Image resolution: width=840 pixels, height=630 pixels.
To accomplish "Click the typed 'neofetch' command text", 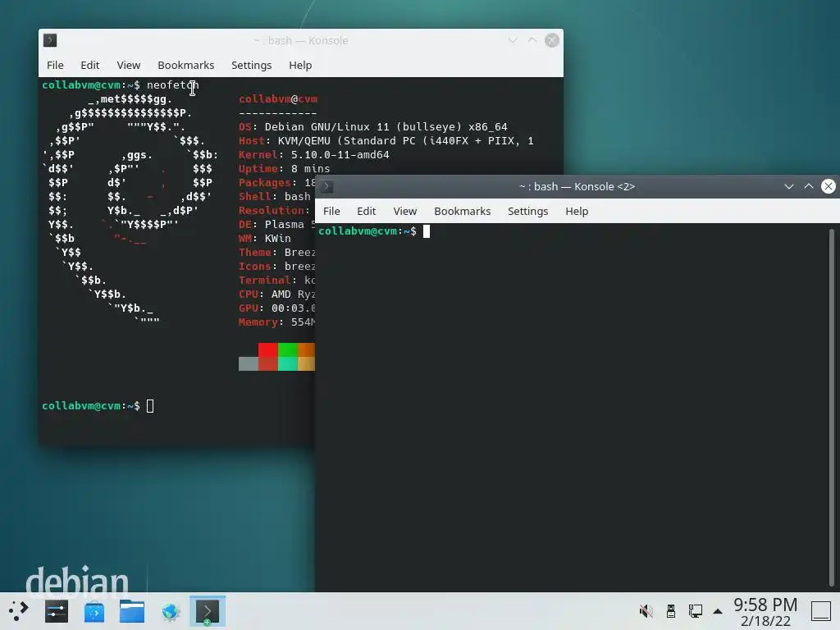I will (172, 84).
